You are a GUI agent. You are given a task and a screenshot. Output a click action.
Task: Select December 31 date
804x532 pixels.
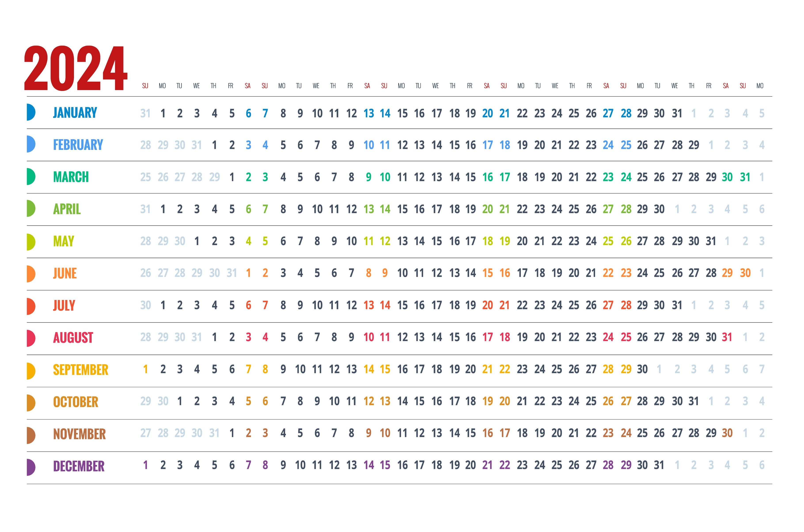tap(659, 465)
